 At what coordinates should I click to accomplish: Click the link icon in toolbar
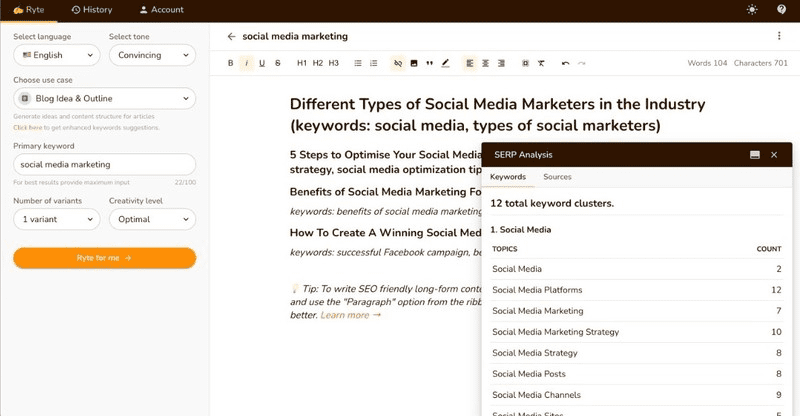[397, 63]
